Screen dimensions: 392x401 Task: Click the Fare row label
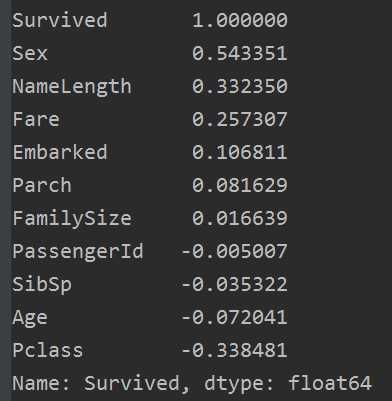tap(36, 119)
